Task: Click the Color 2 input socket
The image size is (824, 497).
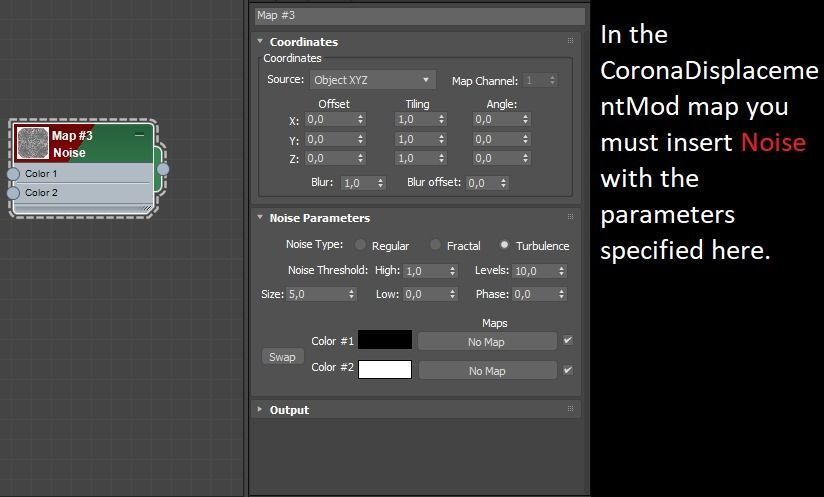Action: (x=13, y=193)
